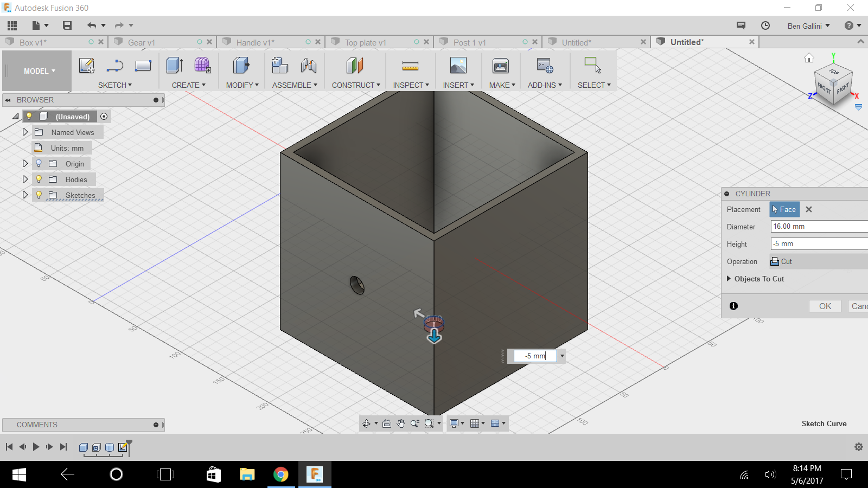Play the timeline

tap(36, 447)
